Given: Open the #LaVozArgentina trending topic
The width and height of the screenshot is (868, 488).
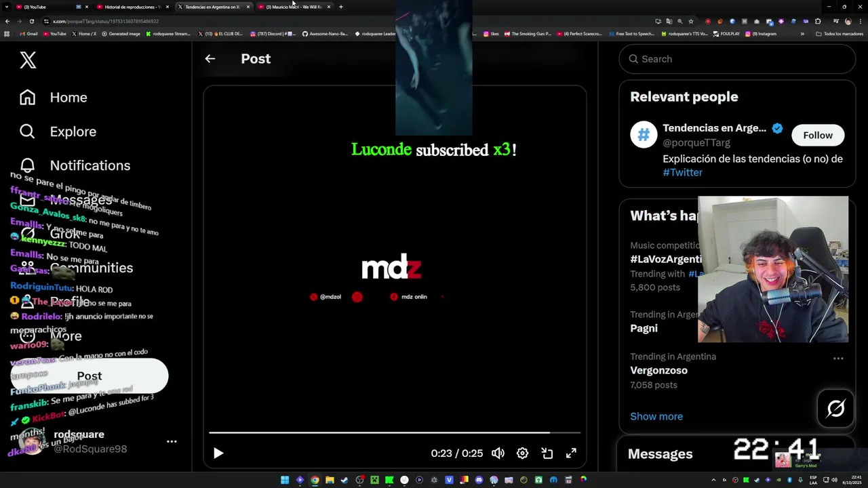Looking at the screenshot, I should [x=666, y=260].
